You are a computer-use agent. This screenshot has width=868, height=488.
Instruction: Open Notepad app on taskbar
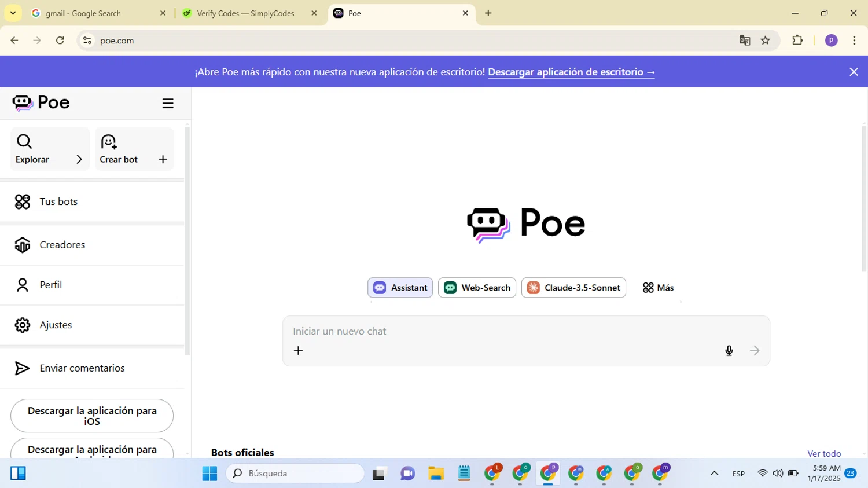tap(464, 474)
